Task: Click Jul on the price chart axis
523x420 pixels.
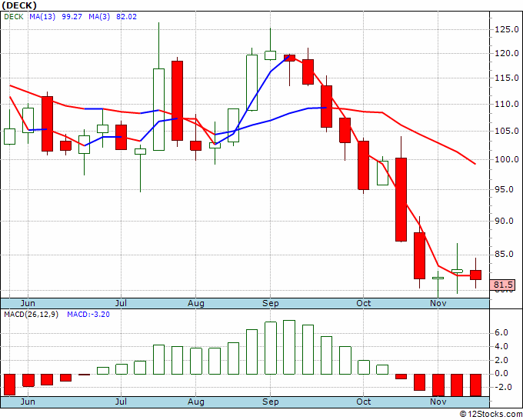Action: [121, 303]
